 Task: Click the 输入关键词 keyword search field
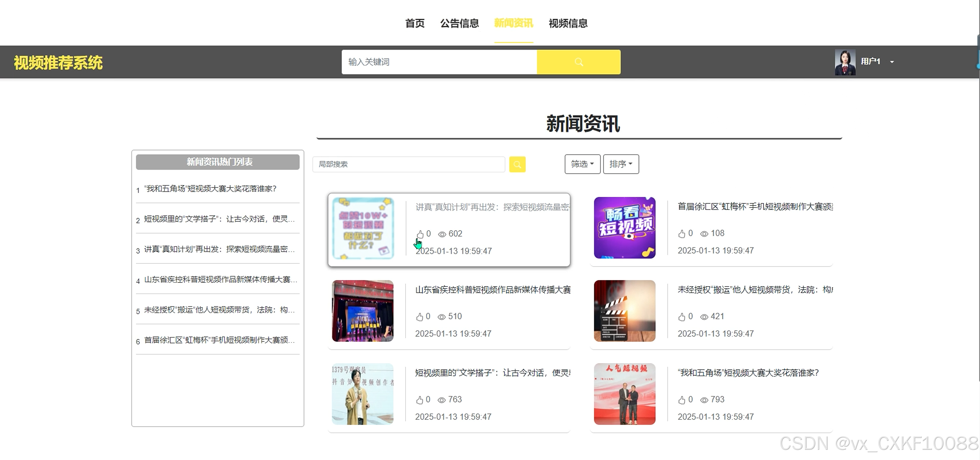pos(439,62)
